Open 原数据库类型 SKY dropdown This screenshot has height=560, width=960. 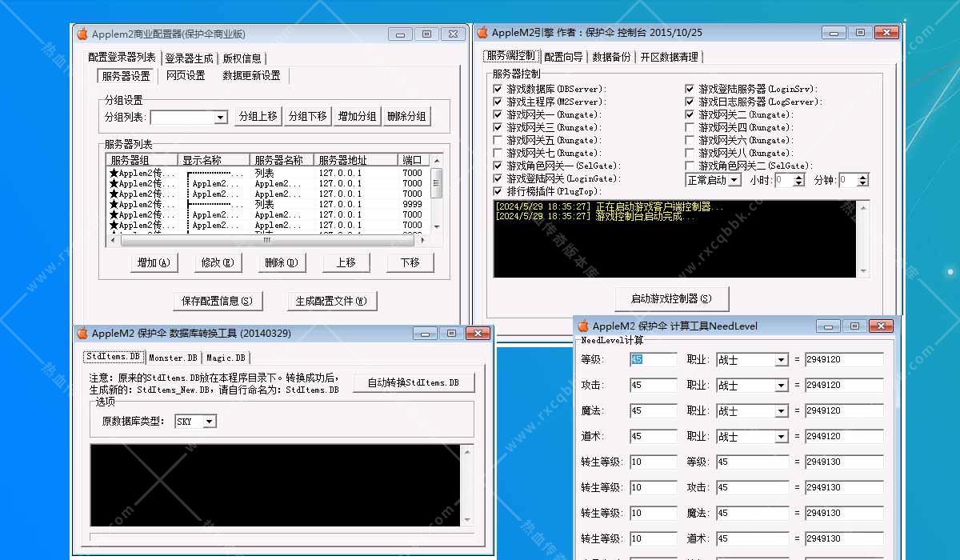pos(210,421)
